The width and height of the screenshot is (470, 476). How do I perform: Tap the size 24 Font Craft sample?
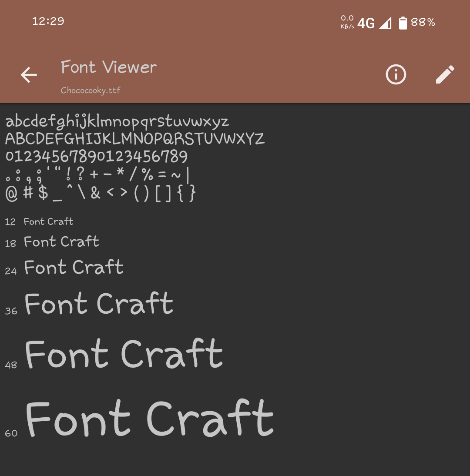tap(74, 267)
